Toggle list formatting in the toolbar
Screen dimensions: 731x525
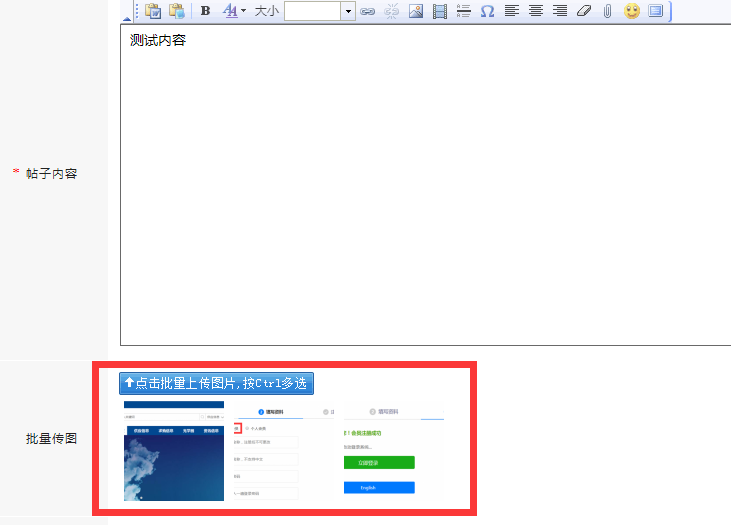(x=463, y=11)
